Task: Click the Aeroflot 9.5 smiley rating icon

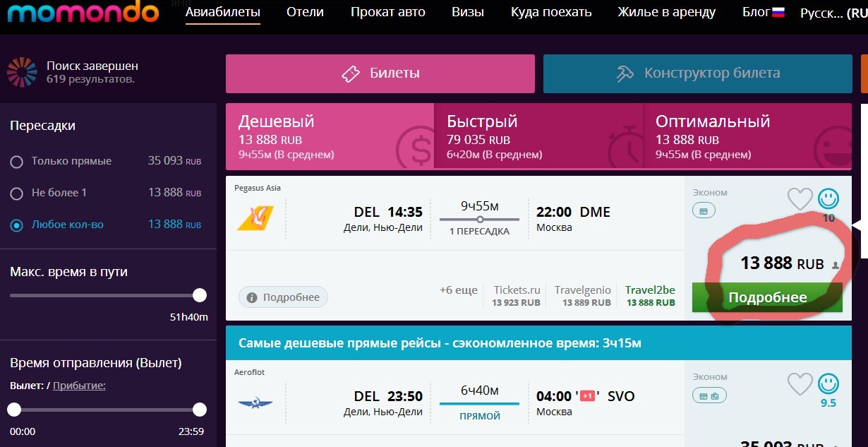Action: click(x=828, y=383)
